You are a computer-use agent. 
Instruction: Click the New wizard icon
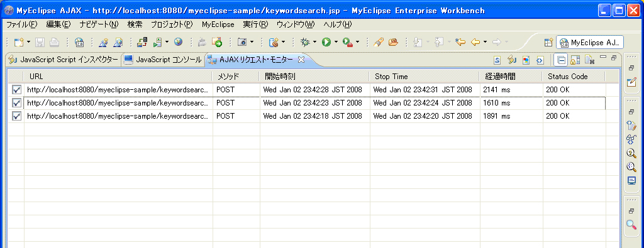point(19,42)
